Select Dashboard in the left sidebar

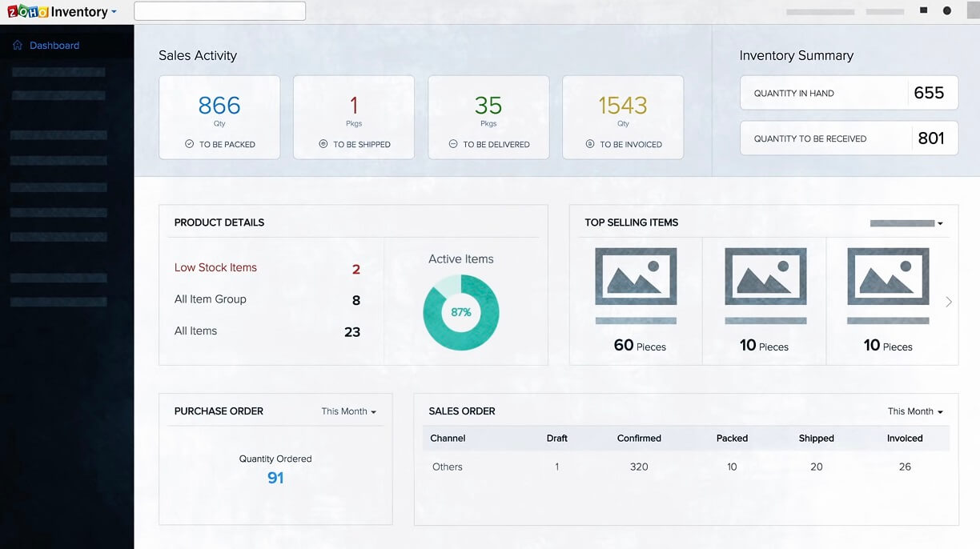[54, 45]
